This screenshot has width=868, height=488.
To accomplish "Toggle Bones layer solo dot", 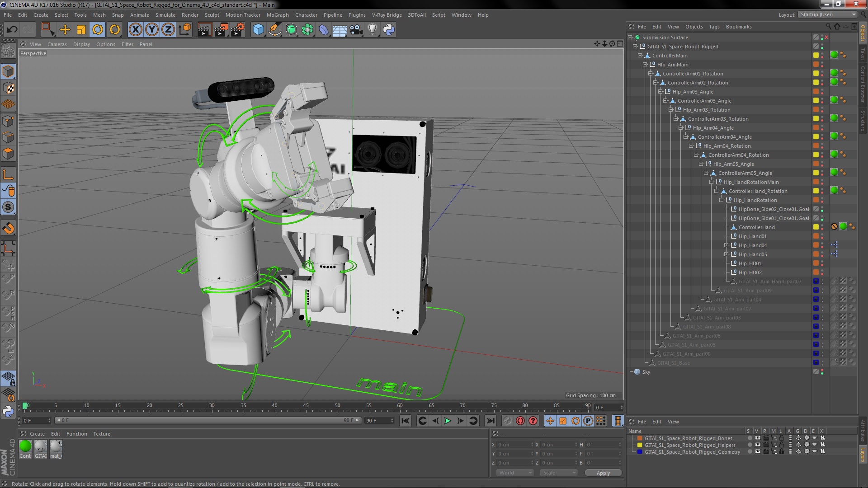I will point(750,438).
